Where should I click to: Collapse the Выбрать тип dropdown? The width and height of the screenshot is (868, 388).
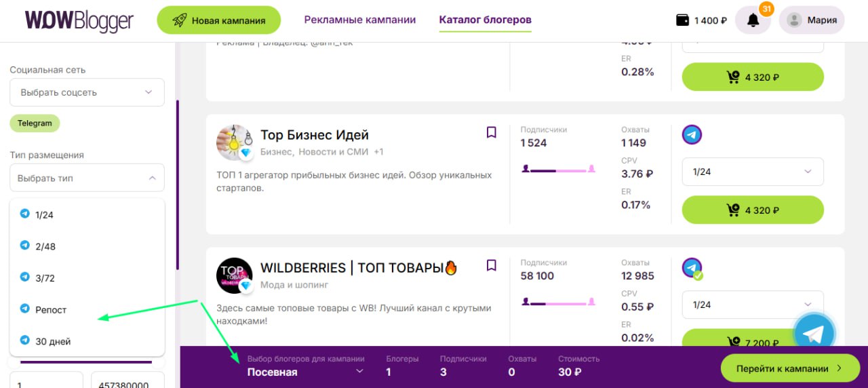[87, 178]
